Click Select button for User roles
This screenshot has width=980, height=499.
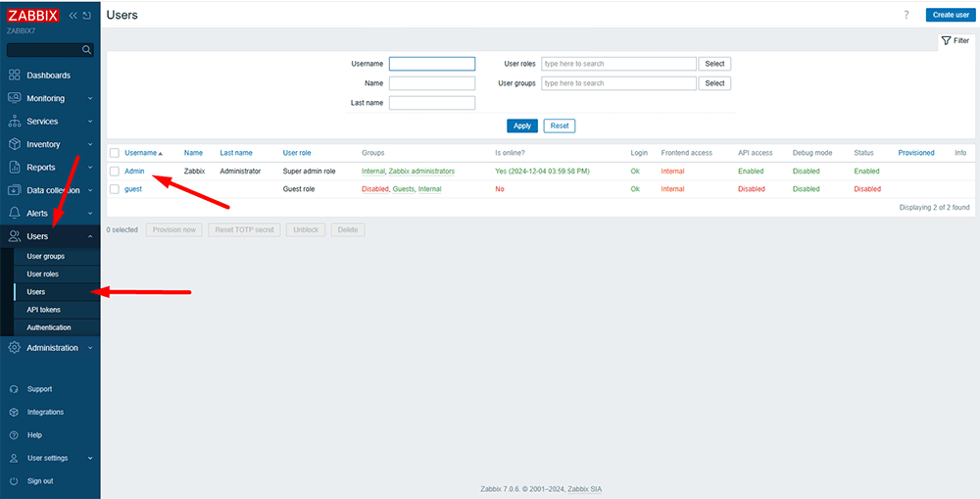[714, 64]
